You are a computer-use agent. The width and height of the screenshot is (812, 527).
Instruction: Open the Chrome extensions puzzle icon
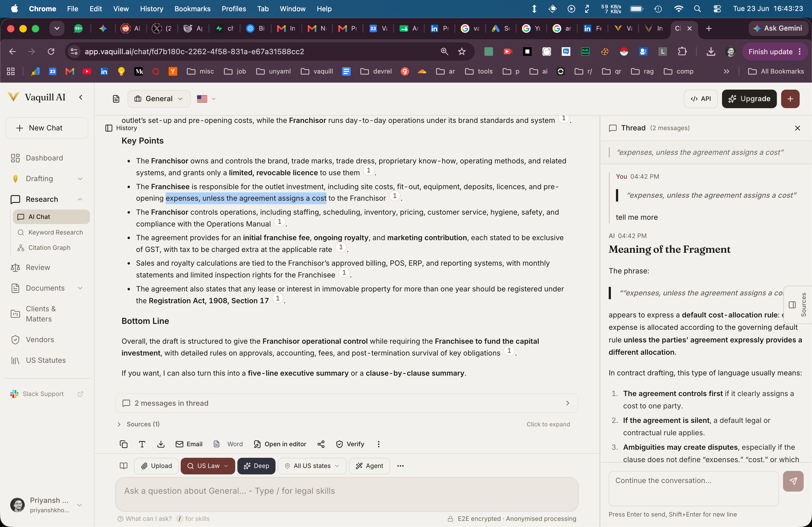point(682,52)
